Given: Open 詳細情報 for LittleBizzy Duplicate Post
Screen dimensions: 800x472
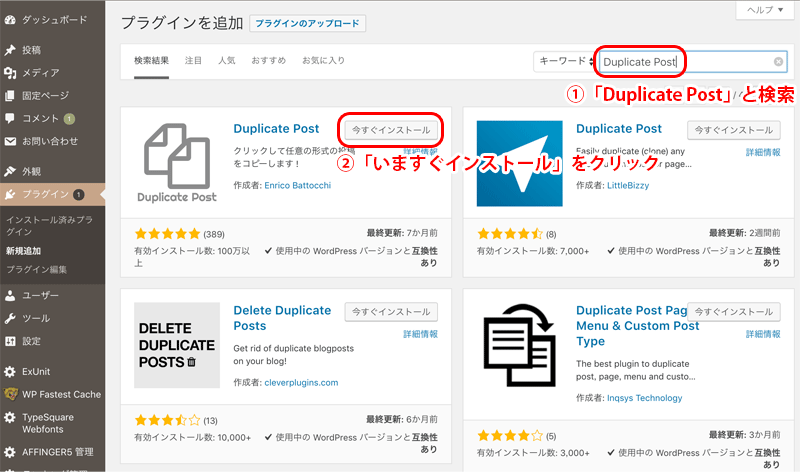Looking at the screenshot, I should [763, 152].
